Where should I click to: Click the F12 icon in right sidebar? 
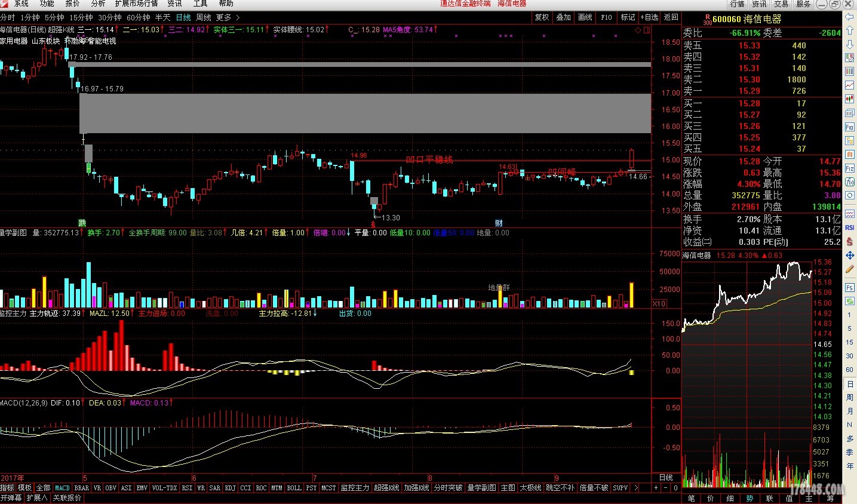point(849,168)
